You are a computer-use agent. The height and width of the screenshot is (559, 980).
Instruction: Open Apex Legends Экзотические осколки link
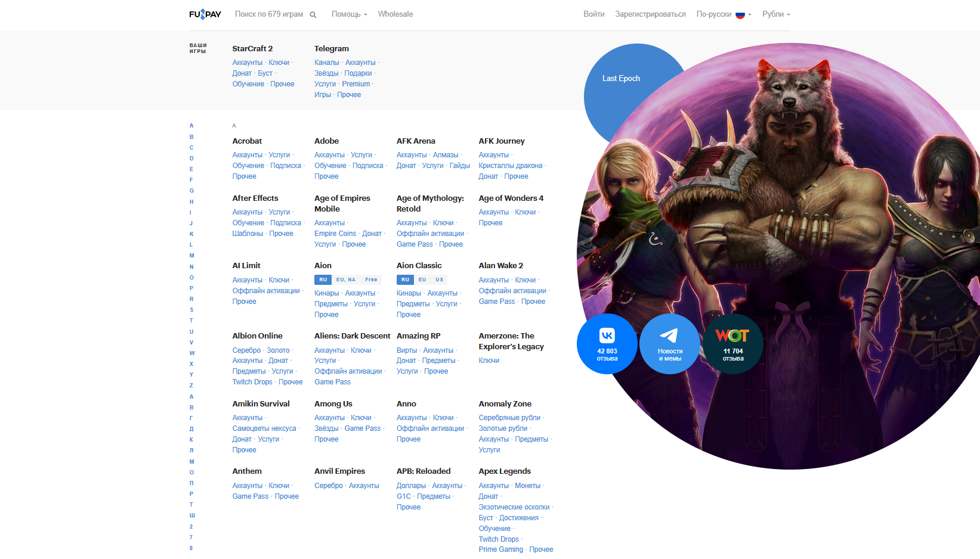[x=514, y=507]
